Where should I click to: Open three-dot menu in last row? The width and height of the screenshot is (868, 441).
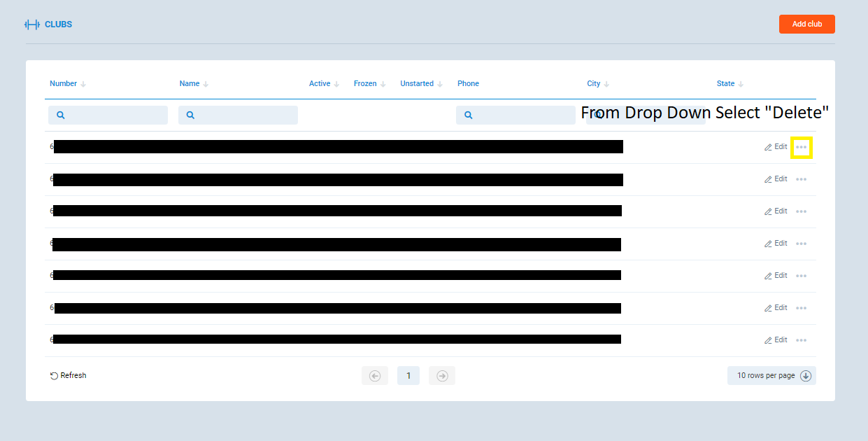pos(801,340)
